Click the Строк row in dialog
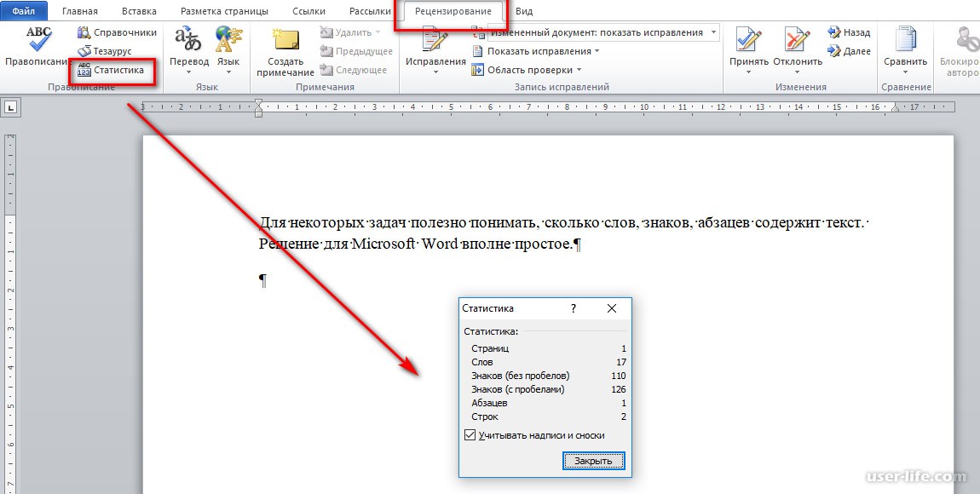Image resolution: width=980 pixels, height=494 pixels. 548,416
